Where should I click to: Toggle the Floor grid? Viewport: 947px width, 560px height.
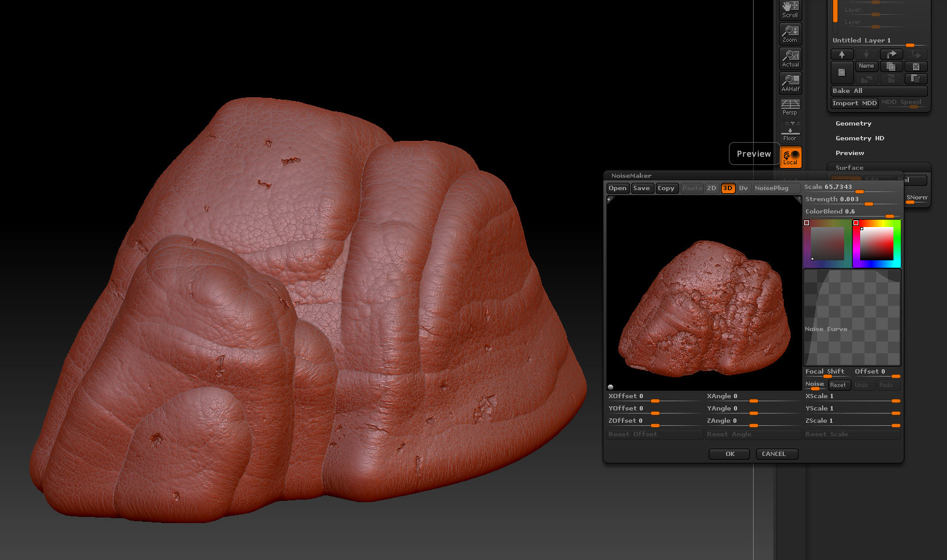(x=790, y=132)
